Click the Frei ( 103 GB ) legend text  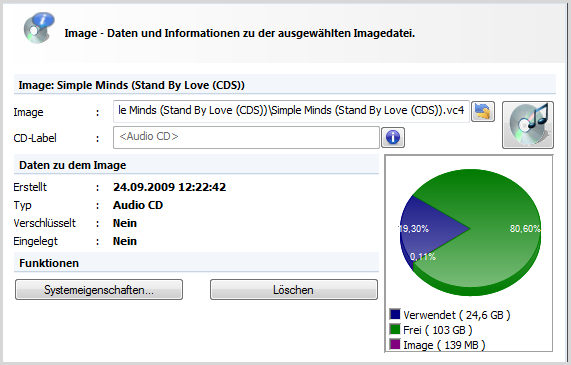(438, 330)
